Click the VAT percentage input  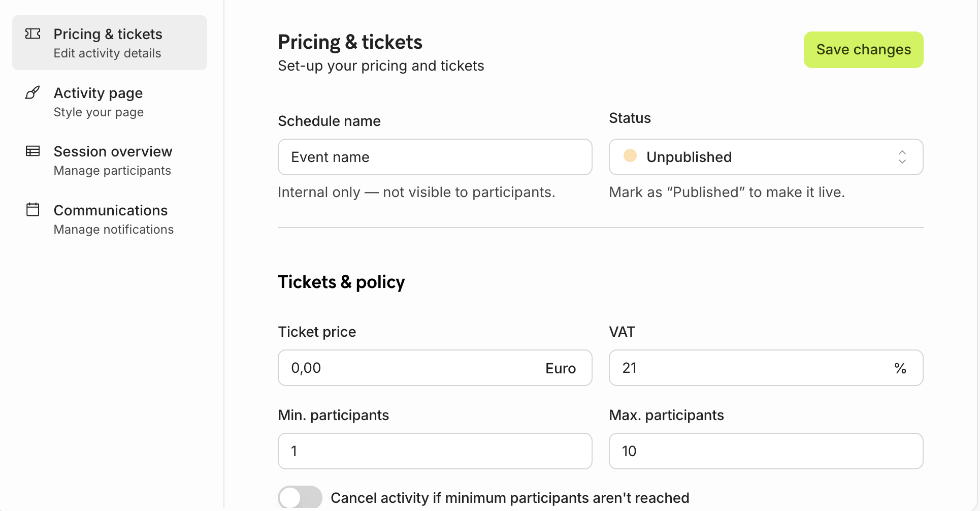pyautogui.click(x=752, y=368)
